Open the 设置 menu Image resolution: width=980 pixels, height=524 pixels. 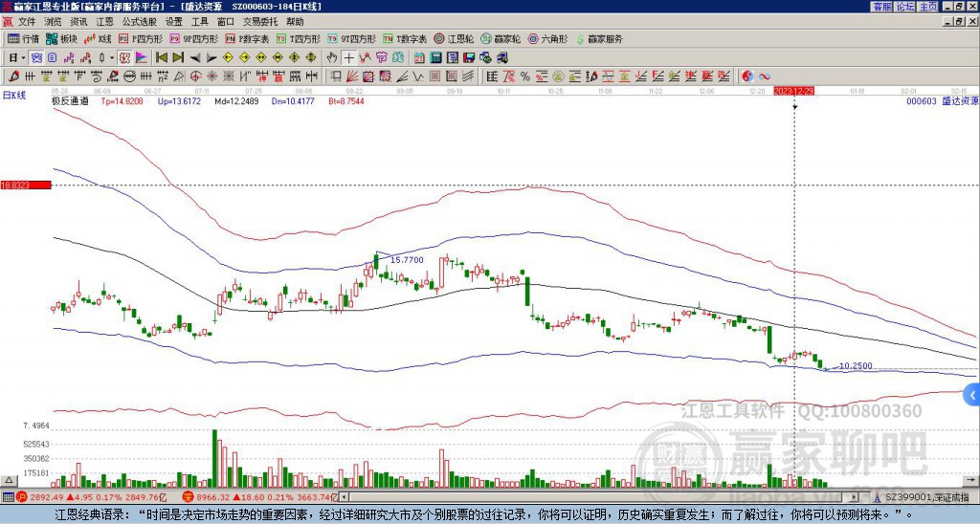(174, 22)
